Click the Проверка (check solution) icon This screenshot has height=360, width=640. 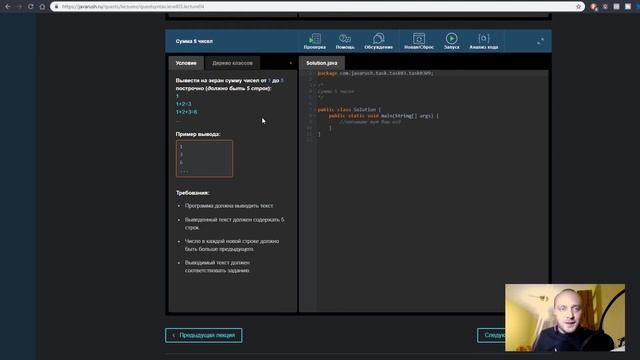pos(315,41)
